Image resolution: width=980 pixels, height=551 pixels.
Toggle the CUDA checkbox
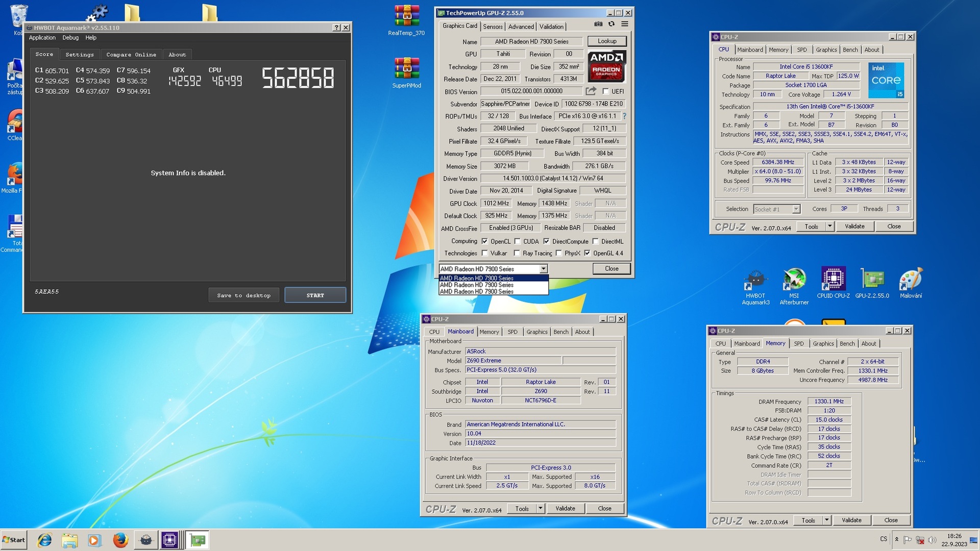(x=517, y=241)
